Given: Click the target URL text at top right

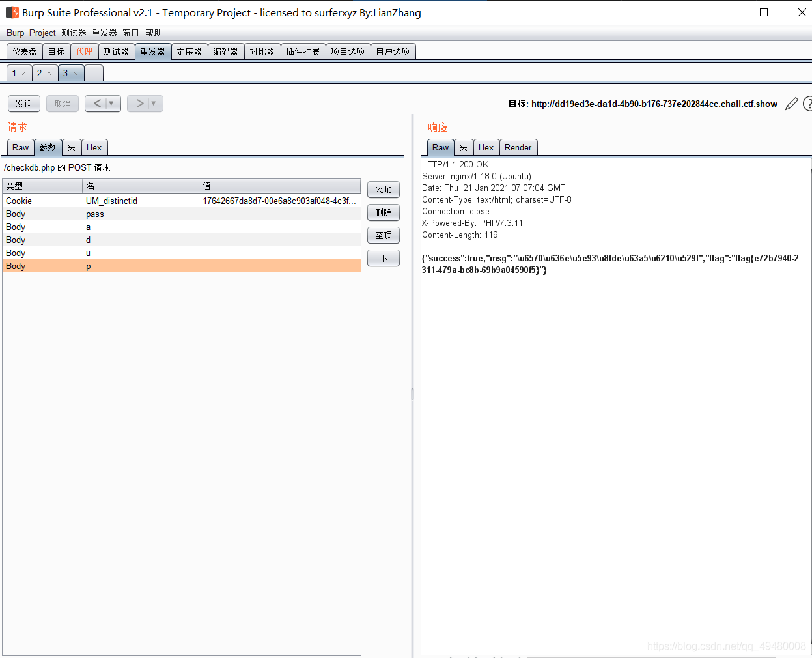Looking at the screenshot, I should click(x=654, y=104).
